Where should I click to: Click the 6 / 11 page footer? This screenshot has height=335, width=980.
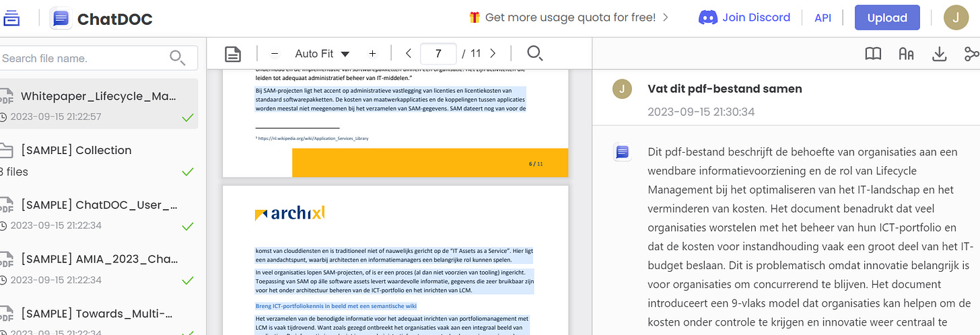[536, 163]
